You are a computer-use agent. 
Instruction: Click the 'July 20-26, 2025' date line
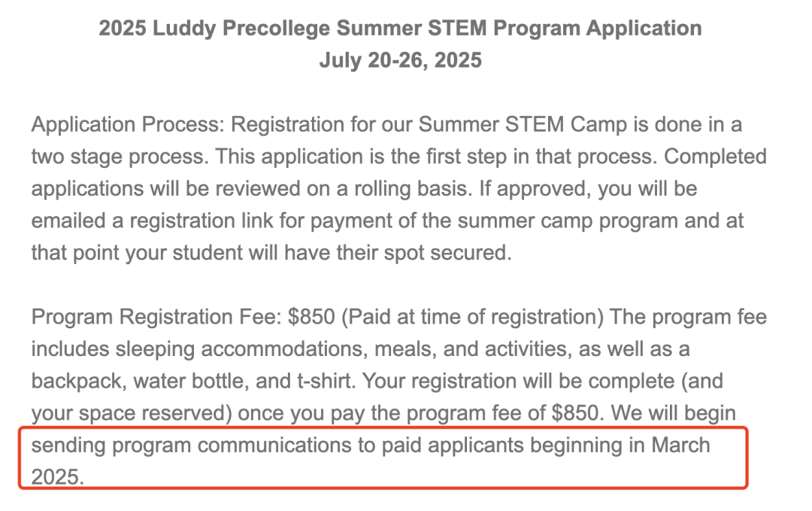pos(400,60)
